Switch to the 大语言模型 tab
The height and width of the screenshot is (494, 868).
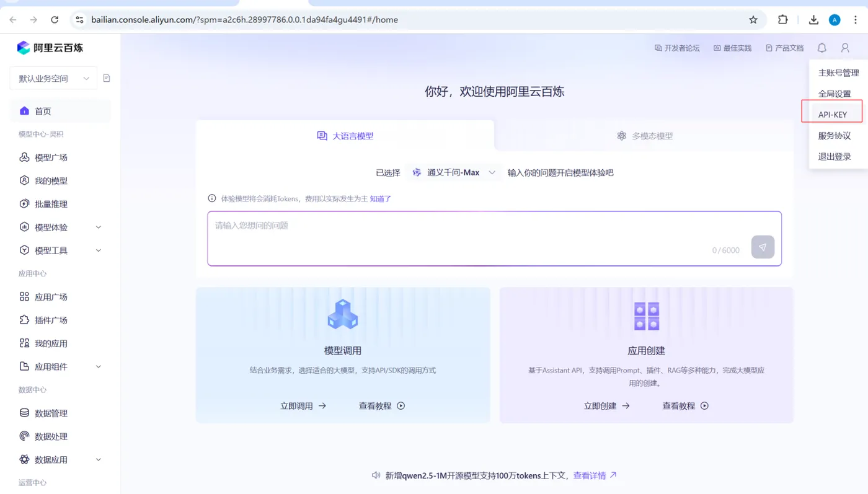(345, 136)
